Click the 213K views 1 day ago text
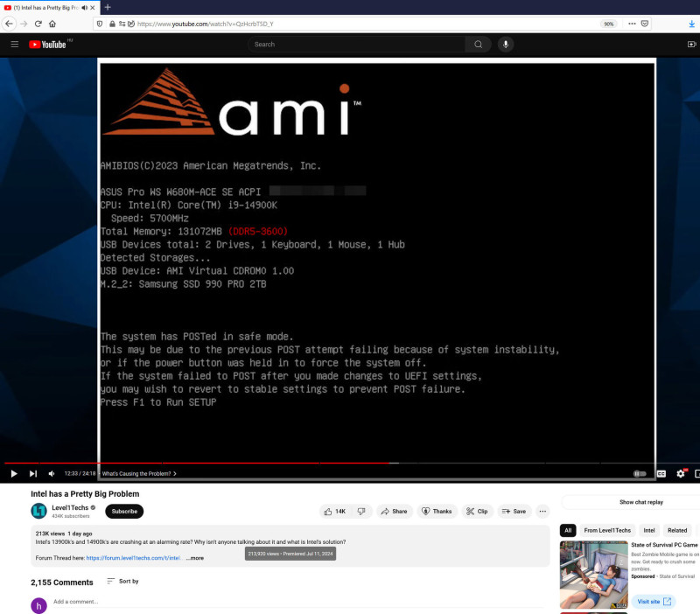 (x=64, y=534)
